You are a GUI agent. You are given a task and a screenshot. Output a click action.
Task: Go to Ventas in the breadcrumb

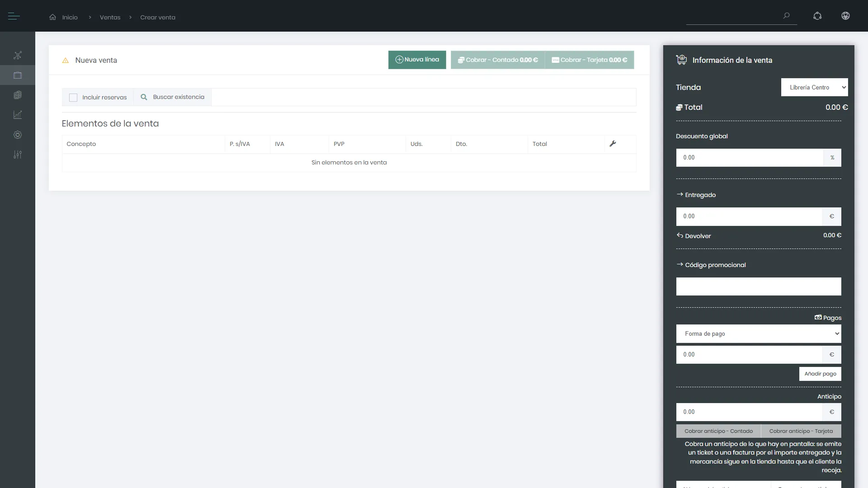pos(110,17)
